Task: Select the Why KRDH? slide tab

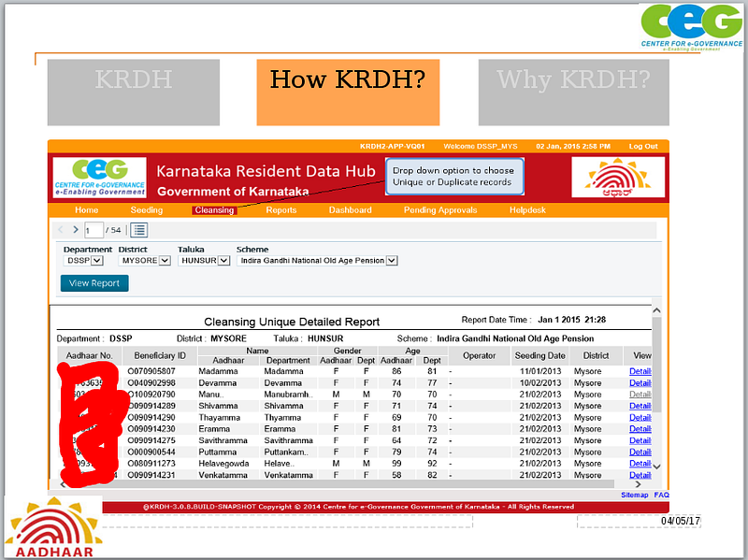Action: click(x=573, y=92)
